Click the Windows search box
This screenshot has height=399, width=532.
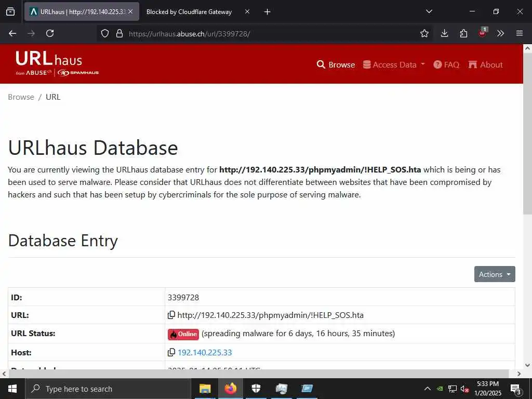(108, 389)
